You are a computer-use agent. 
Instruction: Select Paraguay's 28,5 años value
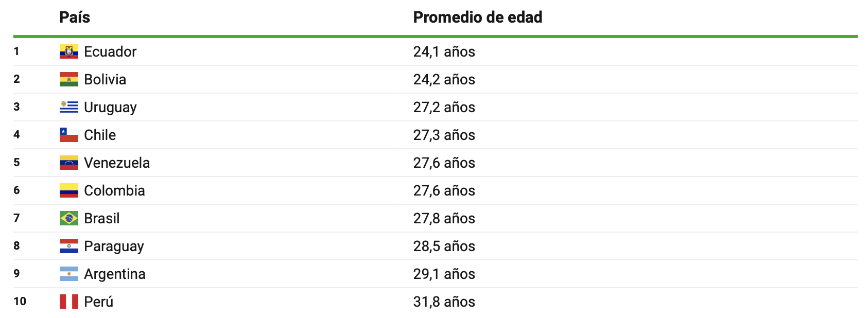[444, 246]
